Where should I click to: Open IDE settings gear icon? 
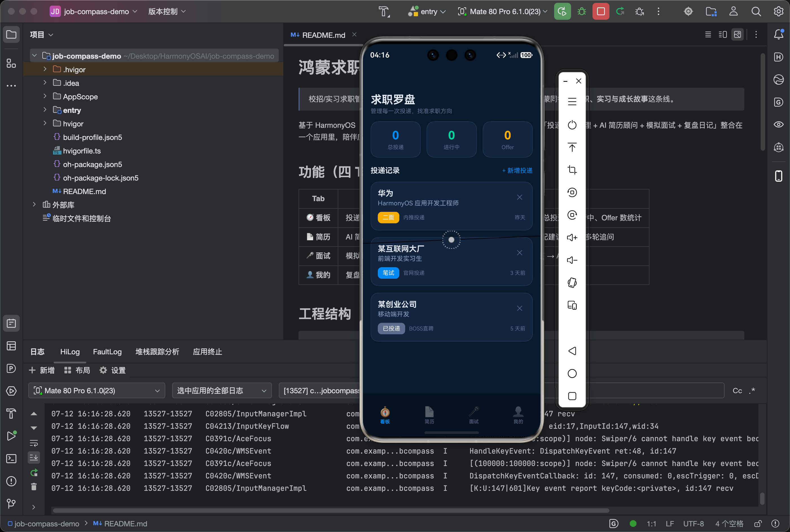click(x=778, y=12)
